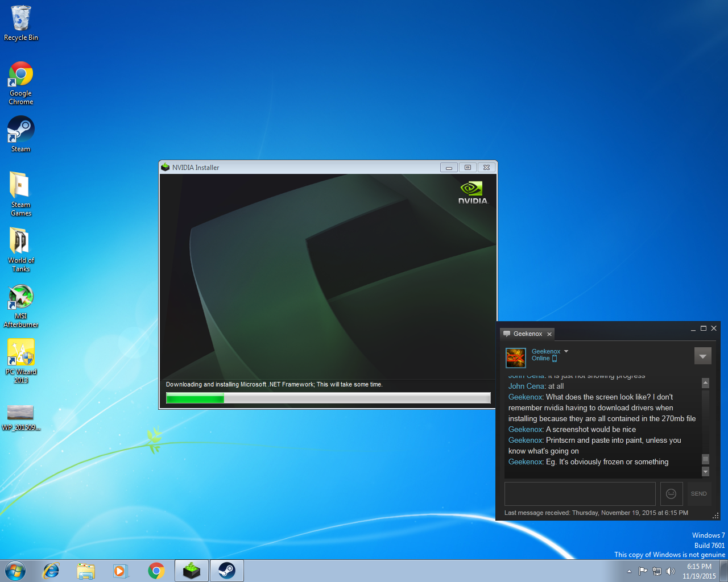This screenshot has width=728, height=582.
Task: Open the Windows Start menu orb
Action: (15, 571)
